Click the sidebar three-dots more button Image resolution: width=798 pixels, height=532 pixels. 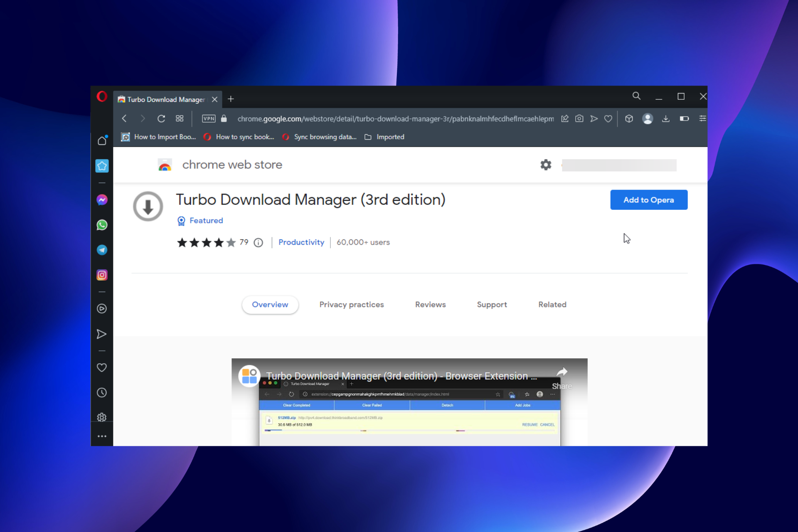point(102,436)
